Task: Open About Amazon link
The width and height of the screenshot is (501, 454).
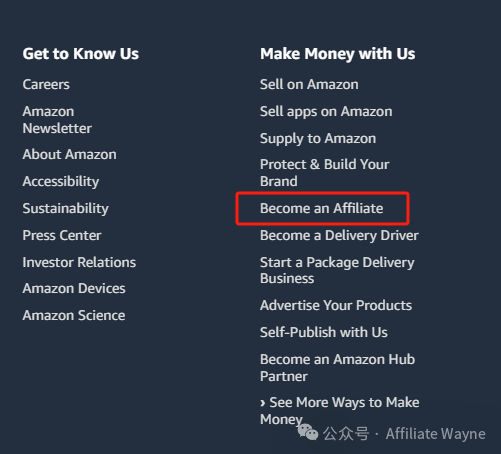Action: 69,154
